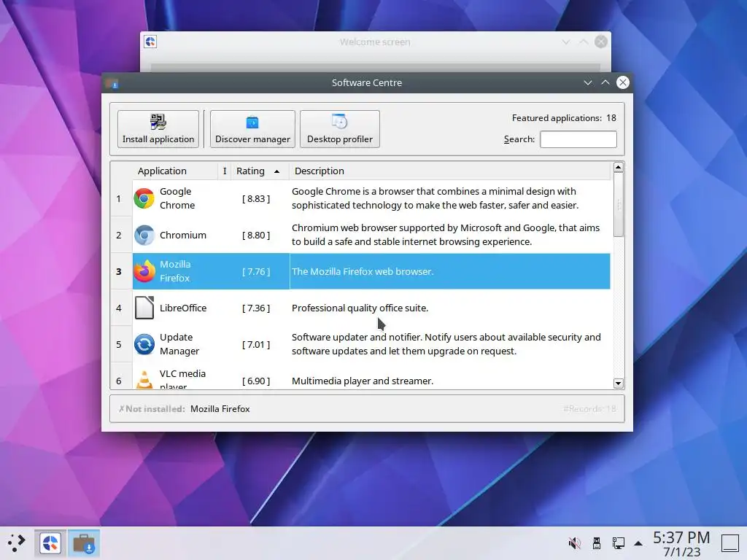The image size is (747, 560).
Task: Click rating value [ 8.80 ]
Action: point(256,236)
